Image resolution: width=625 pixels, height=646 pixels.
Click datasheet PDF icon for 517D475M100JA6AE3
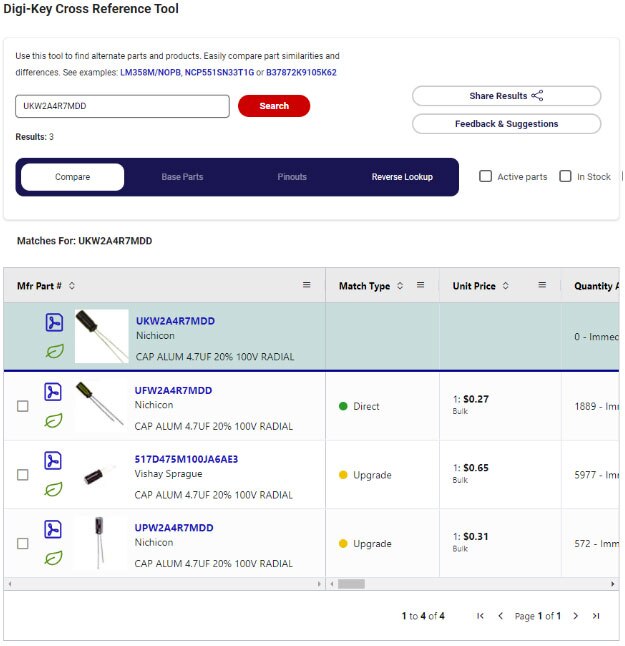53,460
